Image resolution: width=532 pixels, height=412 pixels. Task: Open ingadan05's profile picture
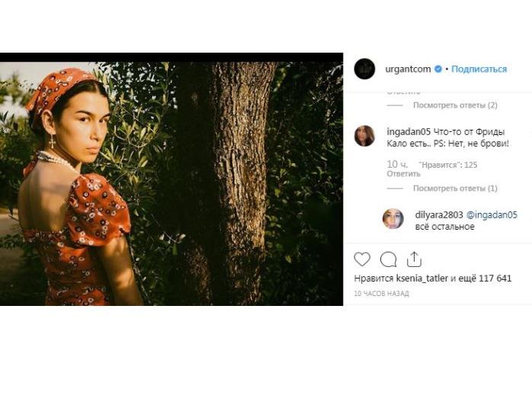(x=364, y=136)
